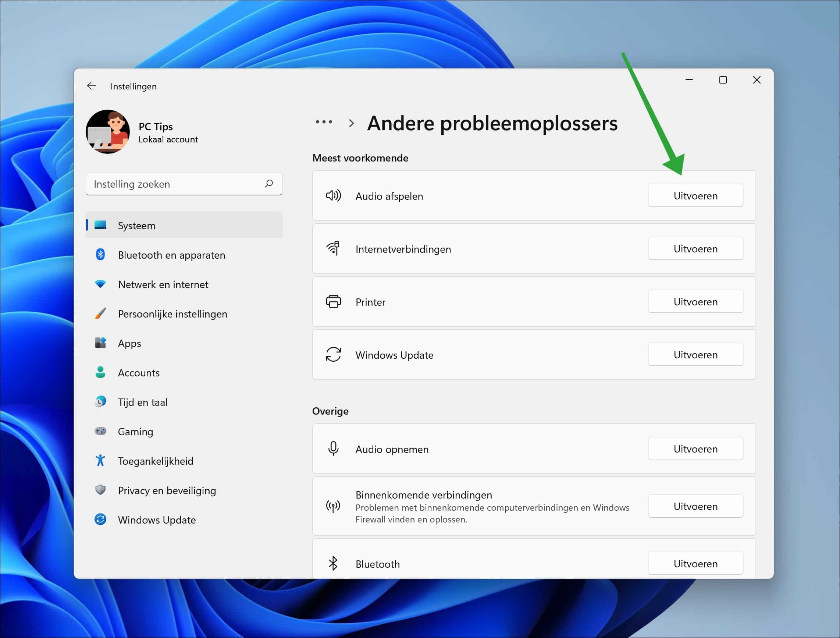Click the PC Tips profile avatar
The height and width of the screenshot is (638, 840).
[x=108, y=131]
